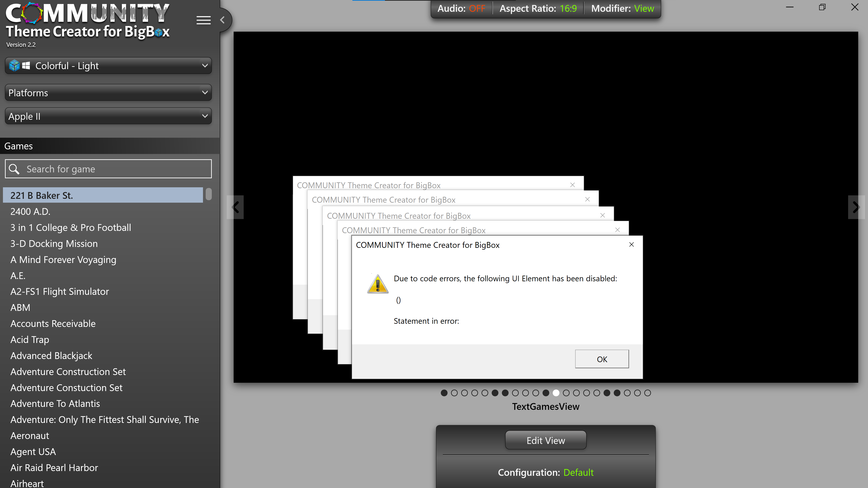Click the TextGamesView label
Viewport: 868px width, 488px height.
[545, 406]
